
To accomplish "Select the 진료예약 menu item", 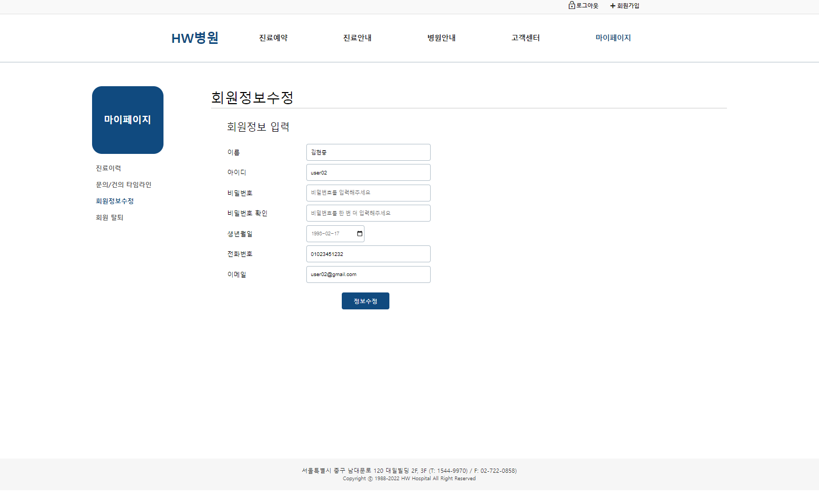I will [x=272, y=38].
